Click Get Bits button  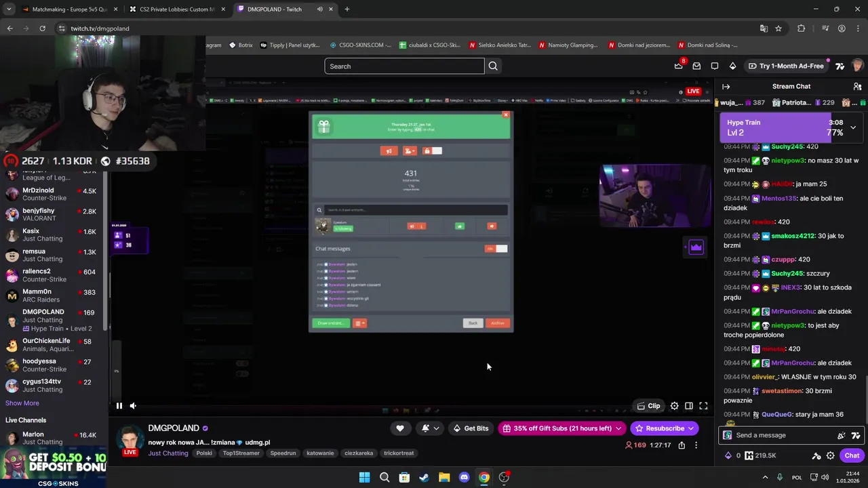click(x=471, y=428)
